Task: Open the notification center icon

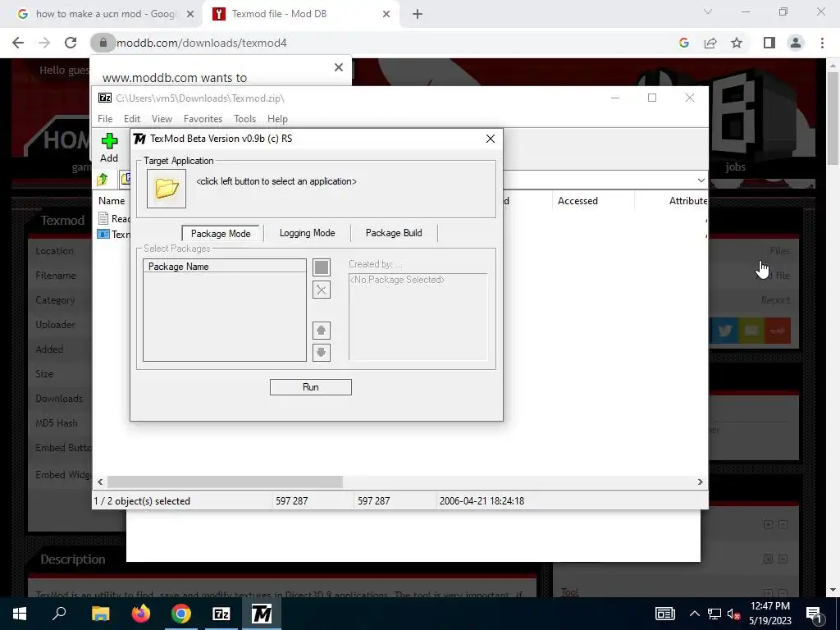Action: [x=814, y=614]
